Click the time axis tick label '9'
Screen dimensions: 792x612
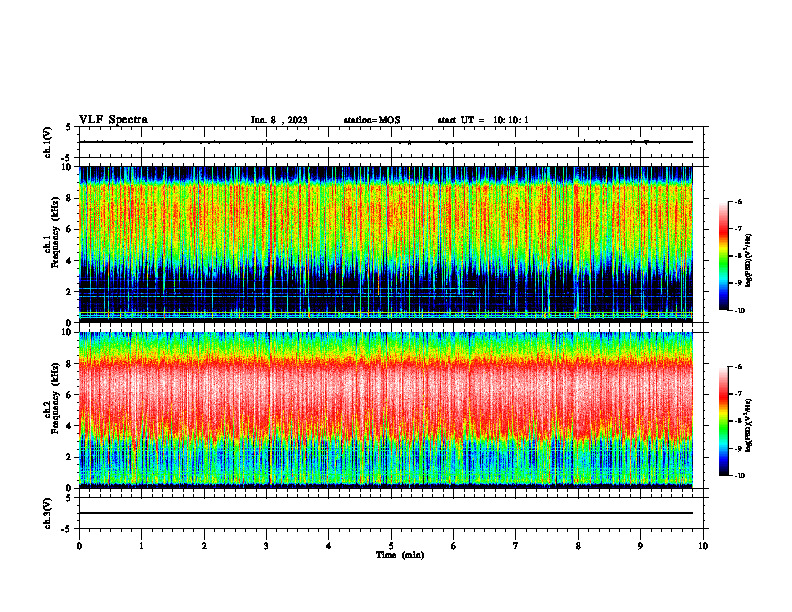640,546
